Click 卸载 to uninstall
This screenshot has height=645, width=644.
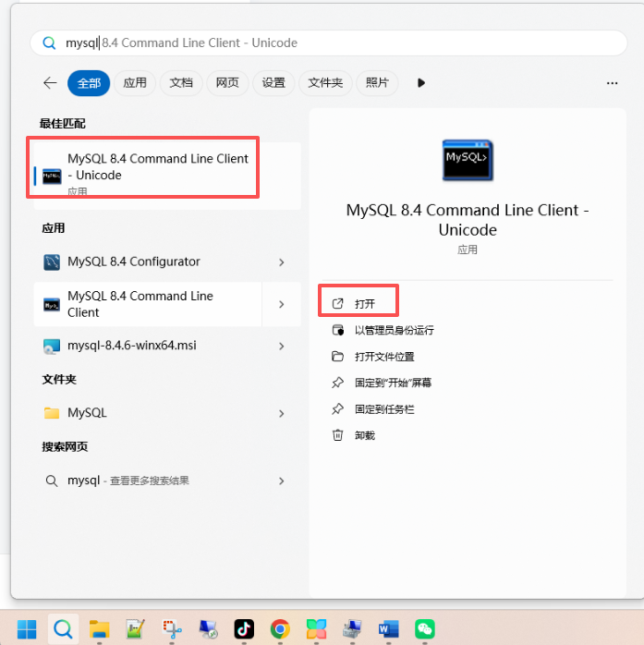click(354, 435)
